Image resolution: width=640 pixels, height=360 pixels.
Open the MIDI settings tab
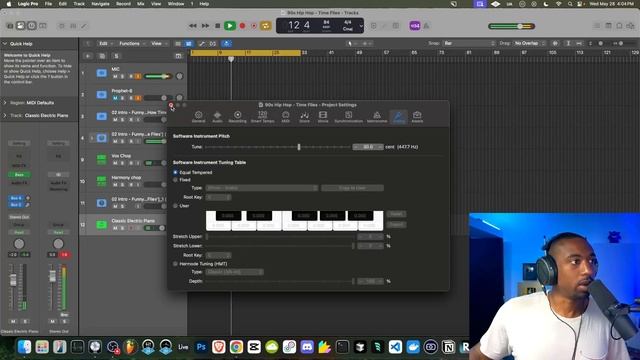pyautogui.click(x=286, y=117)
